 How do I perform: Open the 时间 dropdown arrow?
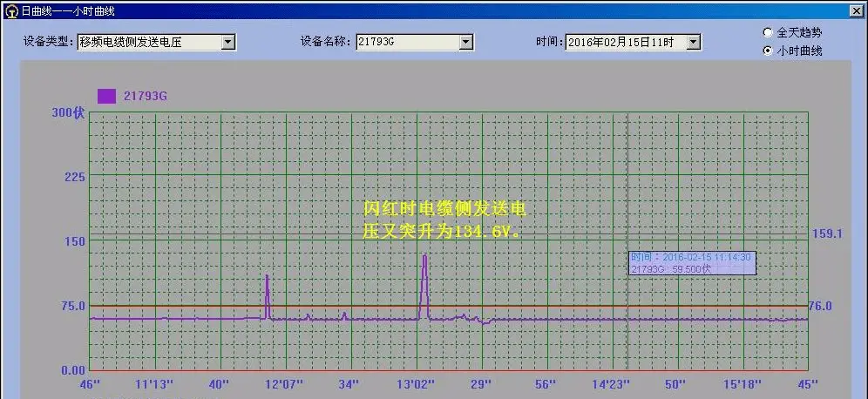(x=694, y=42)
